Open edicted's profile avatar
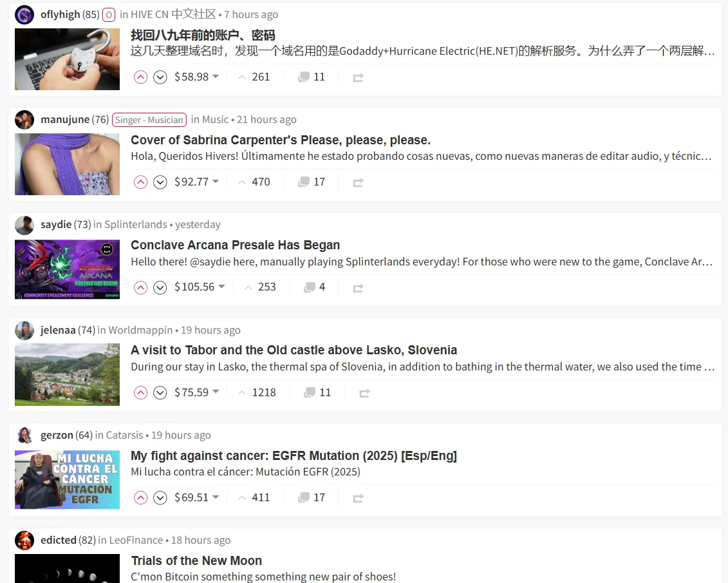The height and width of the screenshot is (583, 728). click(x=24, y=540)
